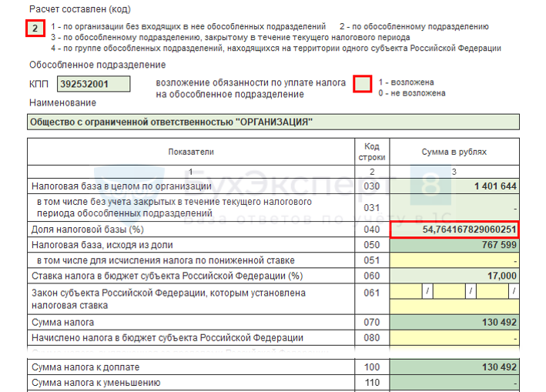Click row label "Сумма налога к уменьшению"
The image size is (546, 392).
tap(96, 383)
